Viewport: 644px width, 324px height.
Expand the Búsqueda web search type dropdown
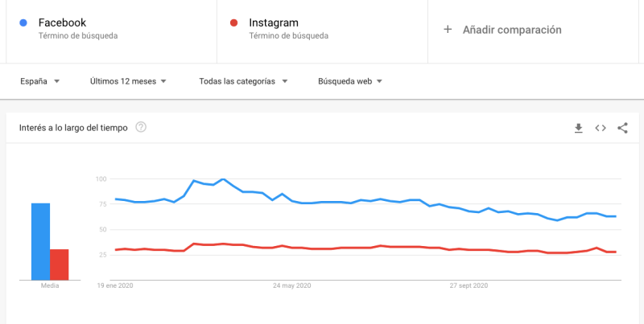(x=349, y=81)
